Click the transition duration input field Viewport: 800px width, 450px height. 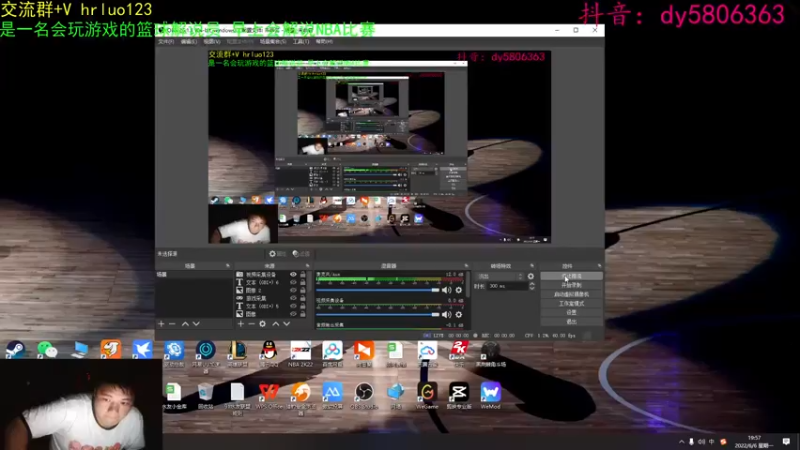coord(507,286)
